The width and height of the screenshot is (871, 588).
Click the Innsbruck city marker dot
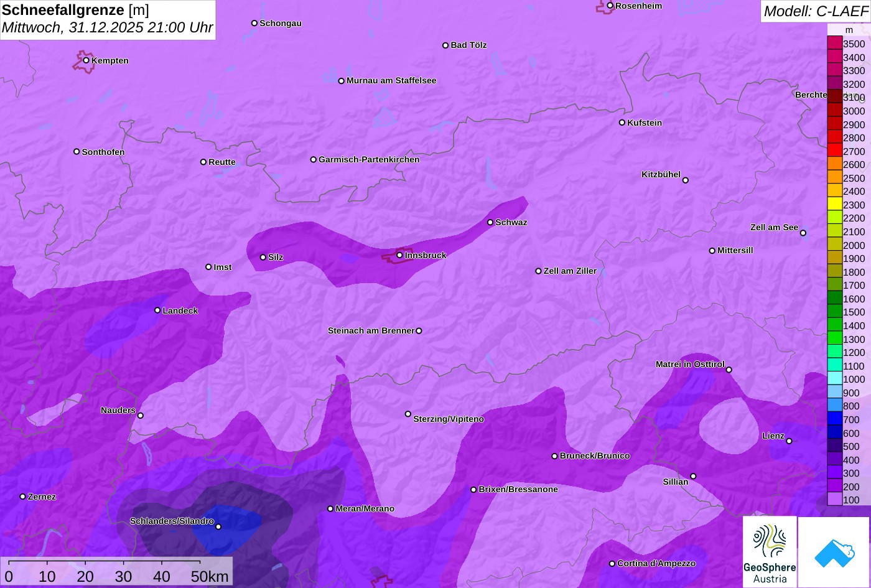400,255
